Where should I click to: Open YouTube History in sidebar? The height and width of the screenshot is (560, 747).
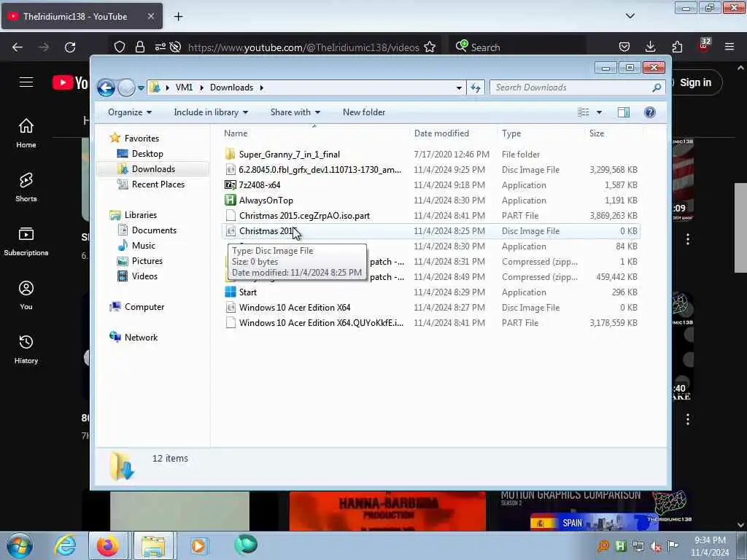[x=26, y=349]
